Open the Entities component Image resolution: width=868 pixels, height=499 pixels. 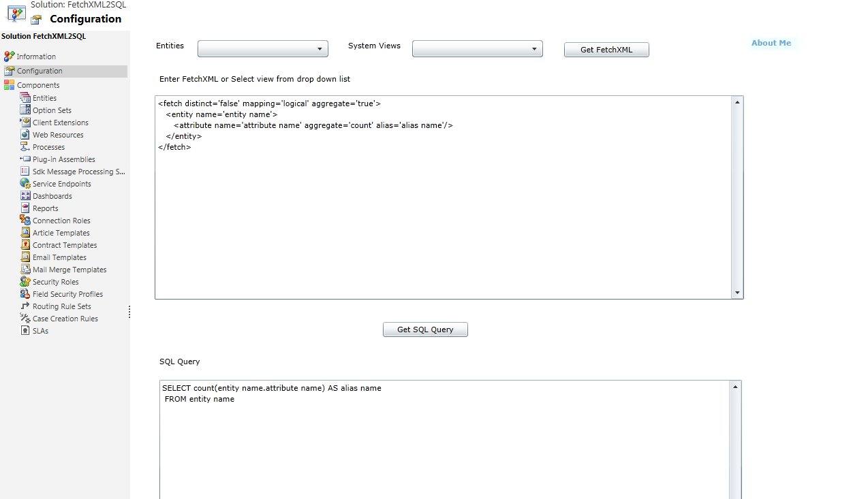pos(42,97)
